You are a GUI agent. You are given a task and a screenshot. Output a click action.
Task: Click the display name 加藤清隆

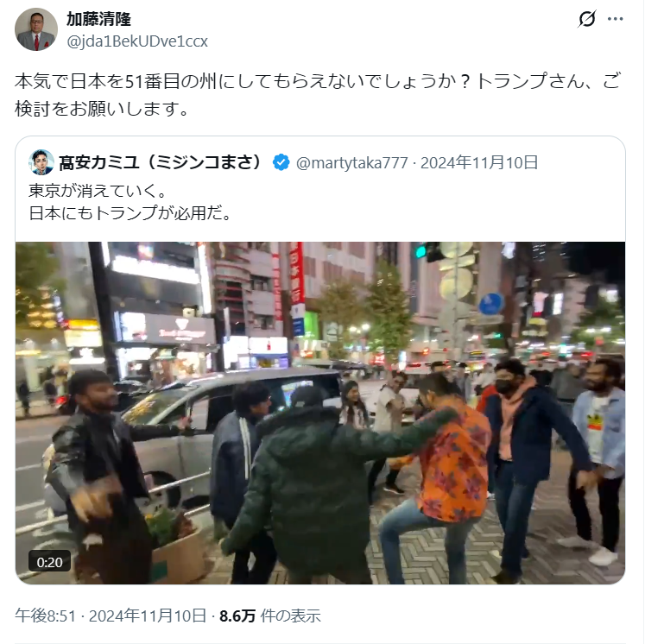98,19
